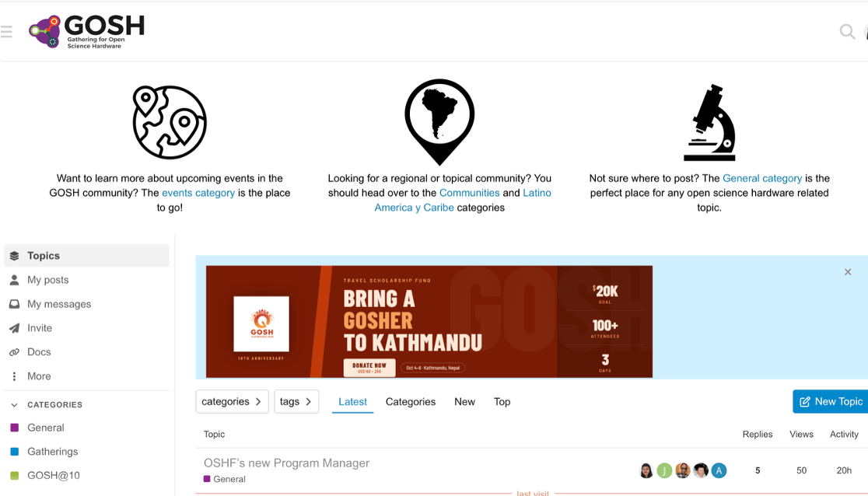Open the events category link
This screenshot has width=868, height=496.
[198, 193]
